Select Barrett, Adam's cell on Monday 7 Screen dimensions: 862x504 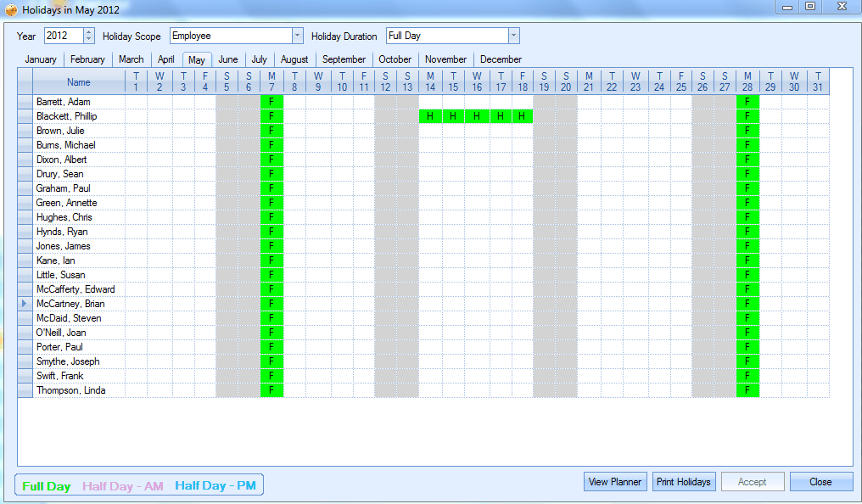271,102
